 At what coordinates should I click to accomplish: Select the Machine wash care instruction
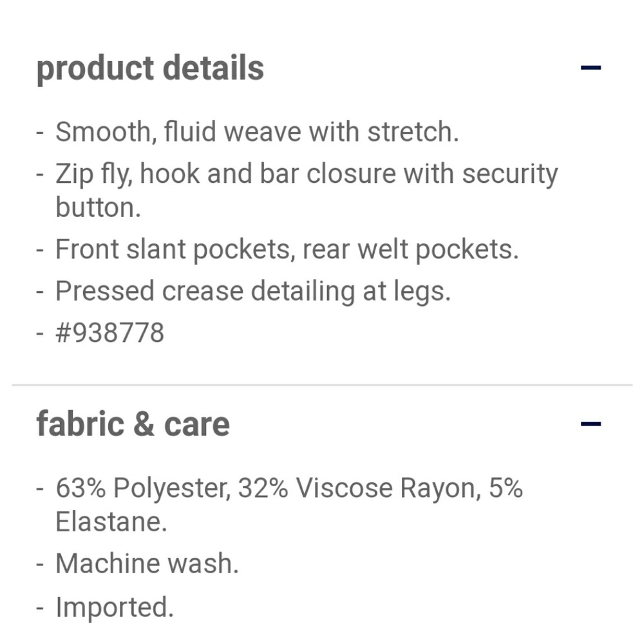[x=147, y=563]
